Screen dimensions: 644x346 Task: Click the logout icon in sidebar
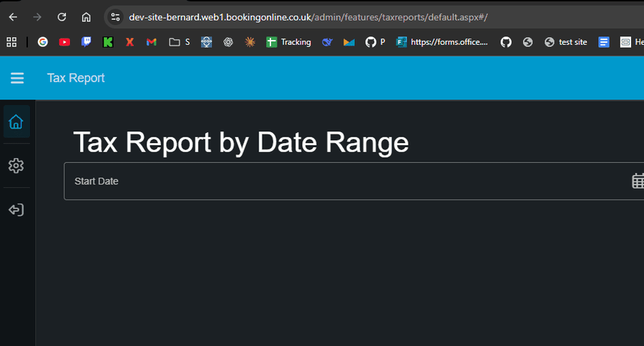coord(16,210)
